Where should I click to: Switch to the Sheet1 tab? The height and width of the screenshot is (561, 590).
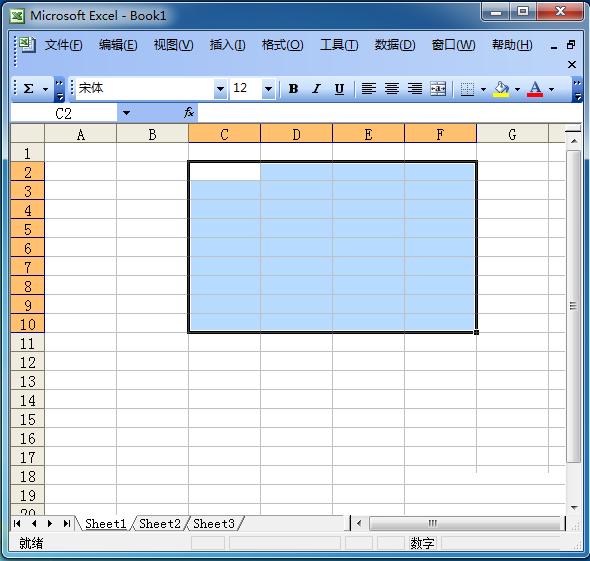[105, 524]
